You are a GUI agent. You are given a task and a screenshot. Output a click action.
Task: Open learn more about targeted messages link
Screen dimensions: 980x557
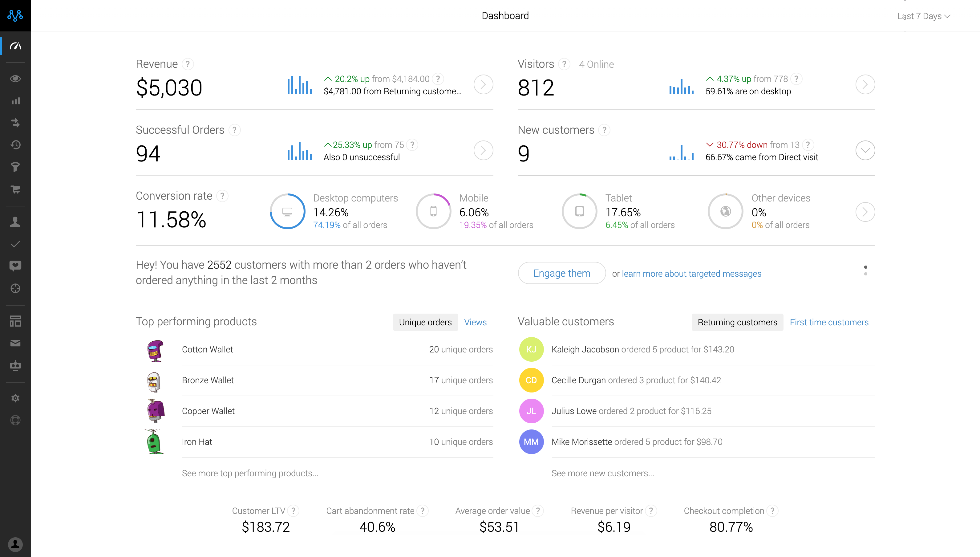[692, 274]
